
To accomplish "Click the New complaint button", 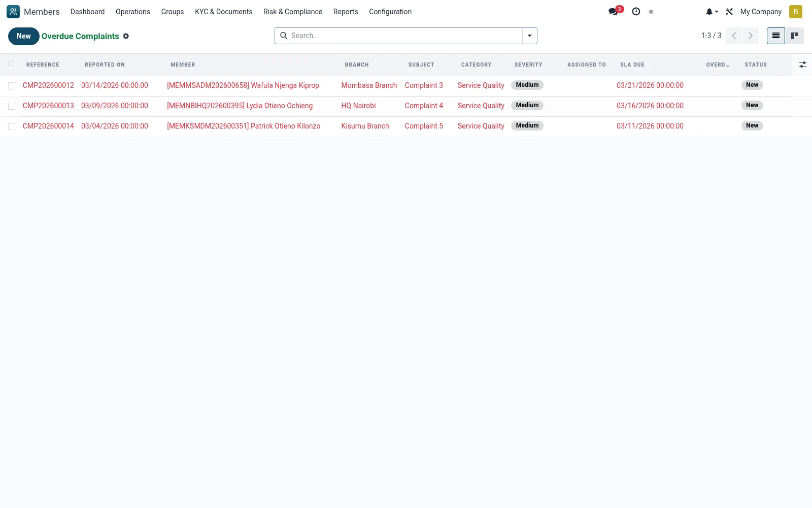I will [x=24, y=36].
